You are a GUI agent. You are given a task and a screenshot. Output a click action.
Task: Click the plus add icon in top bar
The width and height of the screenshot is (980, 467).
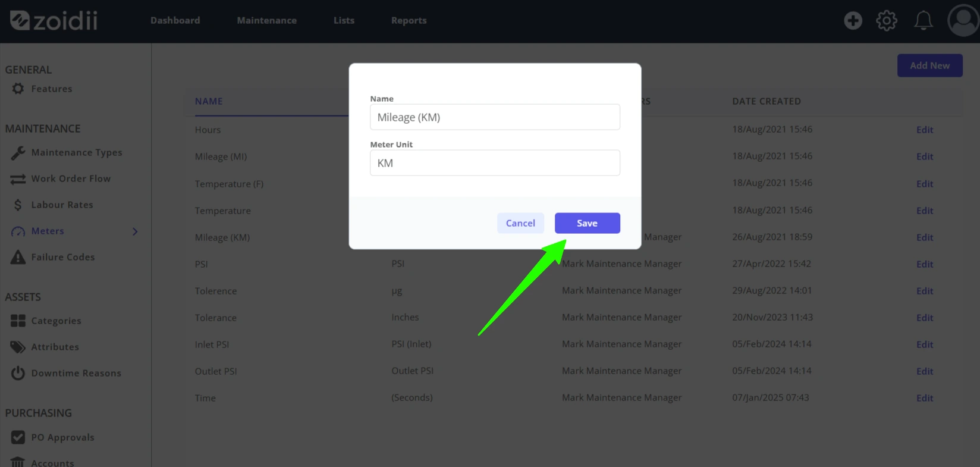[x=853, y=20]
